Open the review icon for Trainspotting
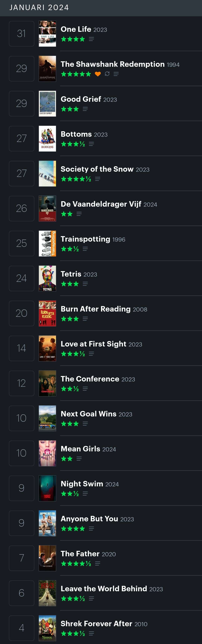The image size is (202, 644). click(85, 249)
